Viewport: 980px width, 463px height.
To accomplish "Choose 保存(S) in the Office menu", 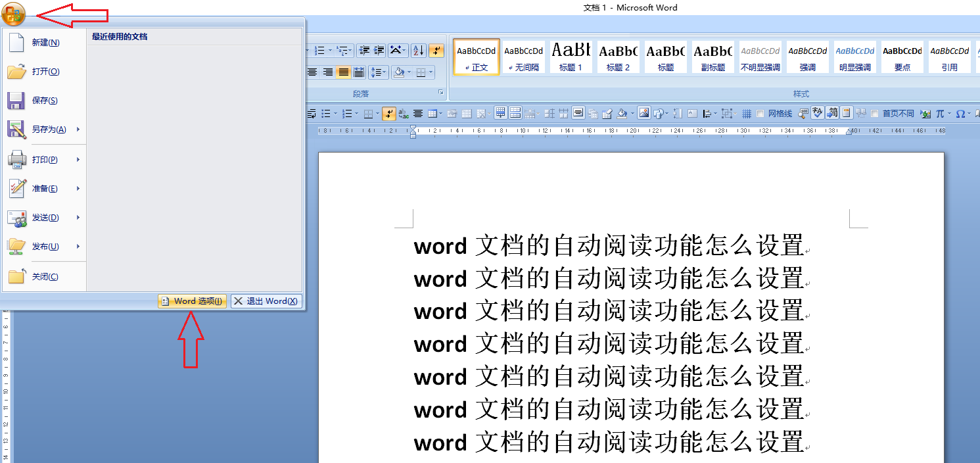I will 43,100.
